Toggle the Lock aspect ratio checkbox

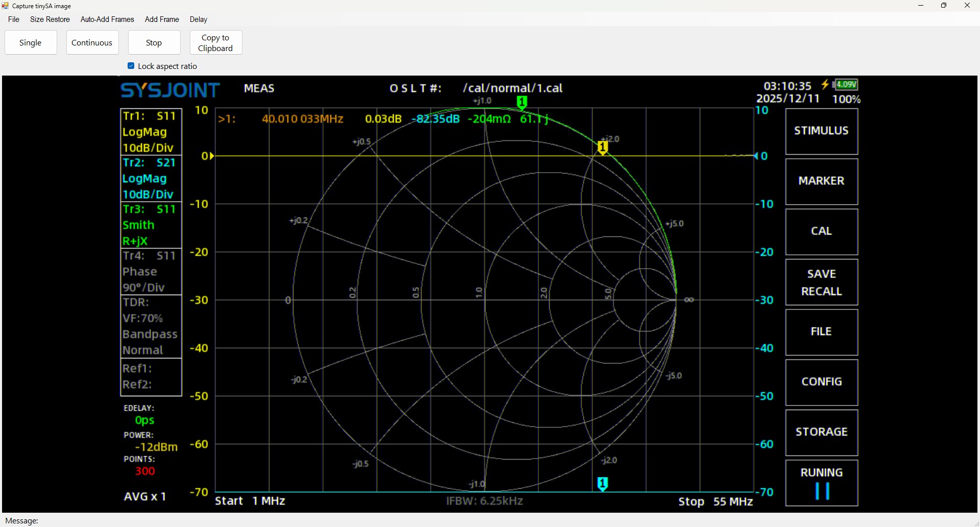[x=131, y=66]
